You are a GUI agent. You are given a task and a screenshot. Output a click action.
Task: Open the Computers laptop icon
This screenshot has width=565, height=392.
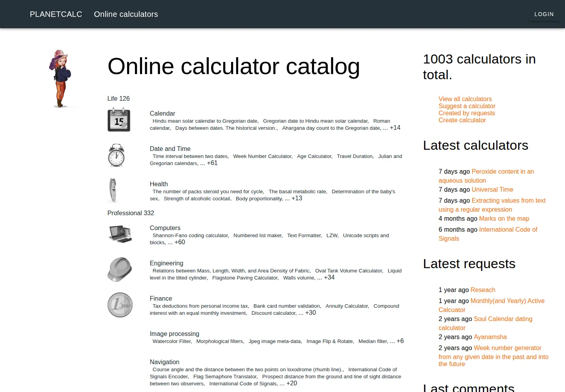coord(120,234)
